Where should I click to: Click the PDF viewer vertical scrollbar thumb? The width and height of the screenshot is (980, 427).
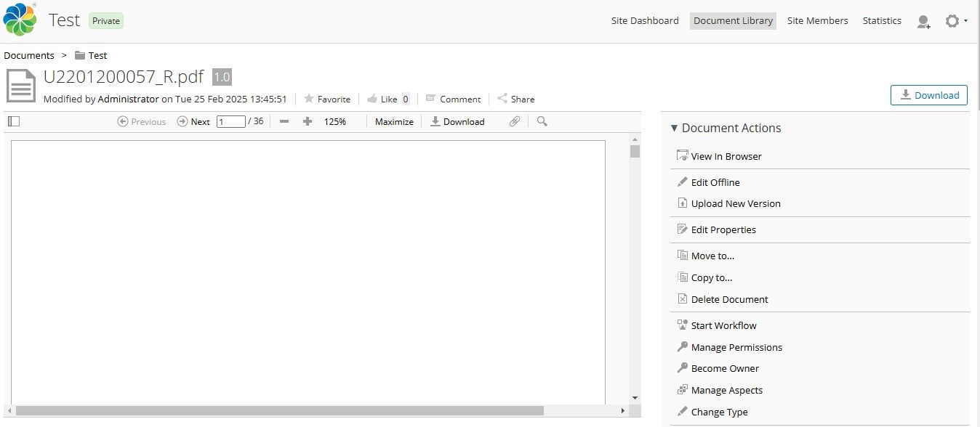[635, 151]
